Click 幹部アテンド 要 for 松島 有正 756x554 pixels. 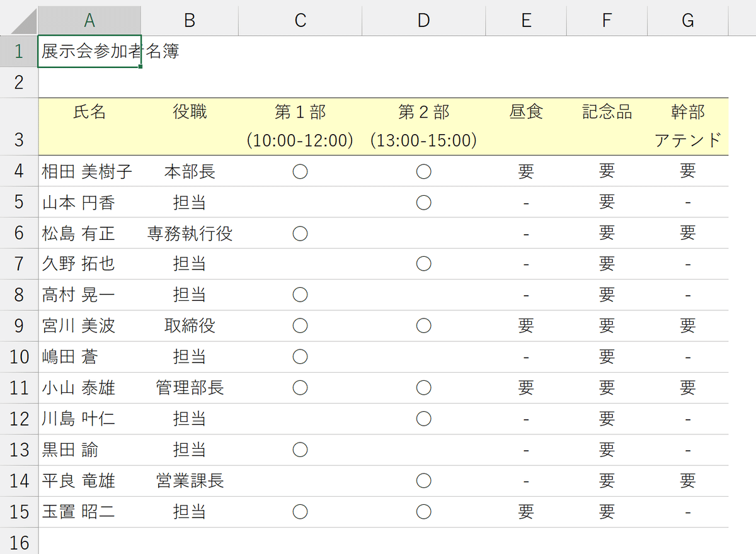(x=688, y=233)
